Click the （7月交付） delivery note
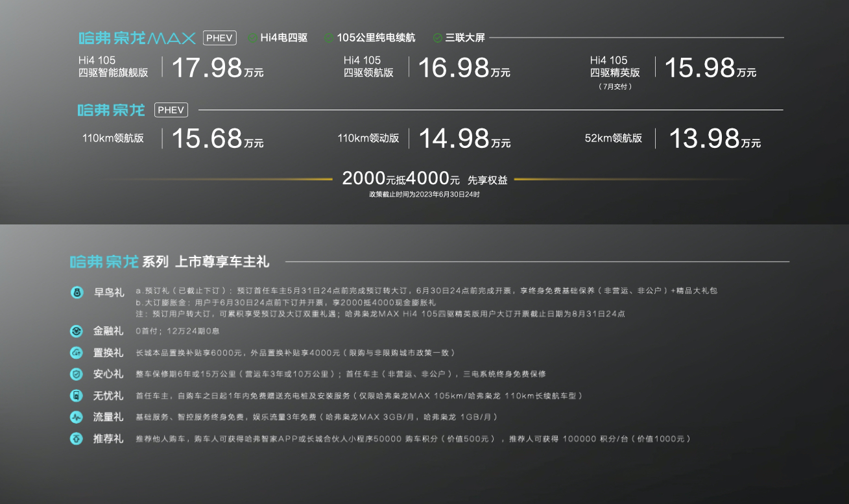The image size is (849, 504). (615, 86)
